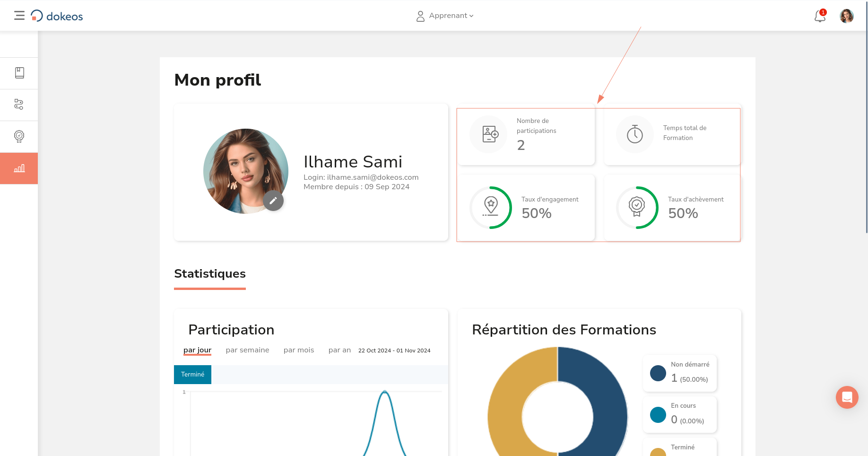This screenshot has height=456, width=868.
Task: Open the chat support bubble
Action: click(x=847, y=397)
